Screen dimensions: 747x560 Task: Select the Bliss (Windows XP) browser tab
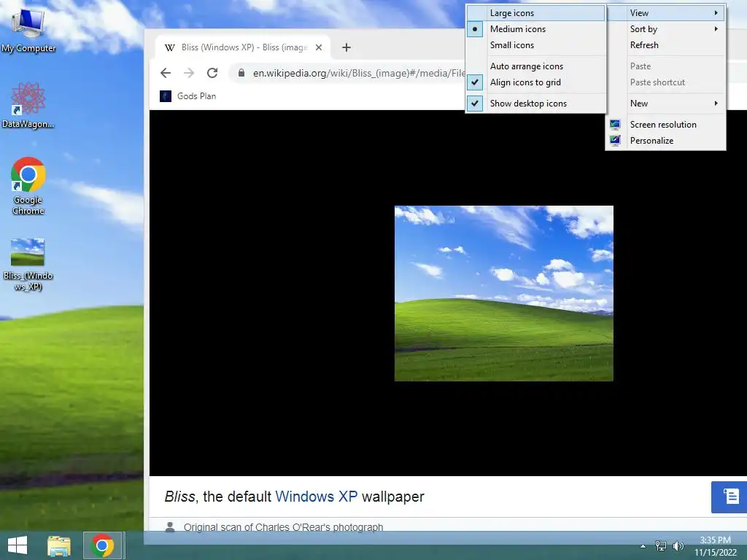[243, 47]
